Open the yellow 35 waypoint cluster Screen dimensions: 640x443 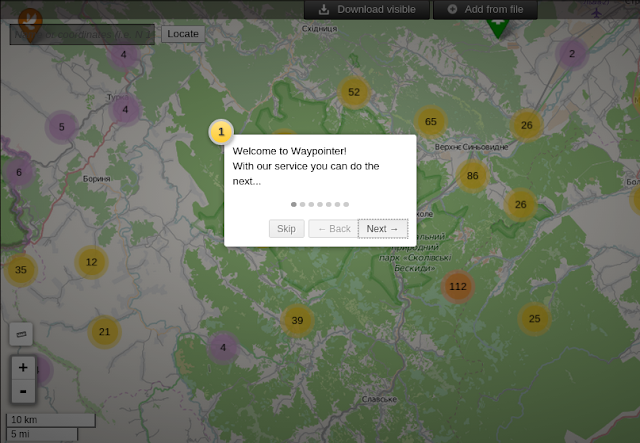(x=20, y=269)
